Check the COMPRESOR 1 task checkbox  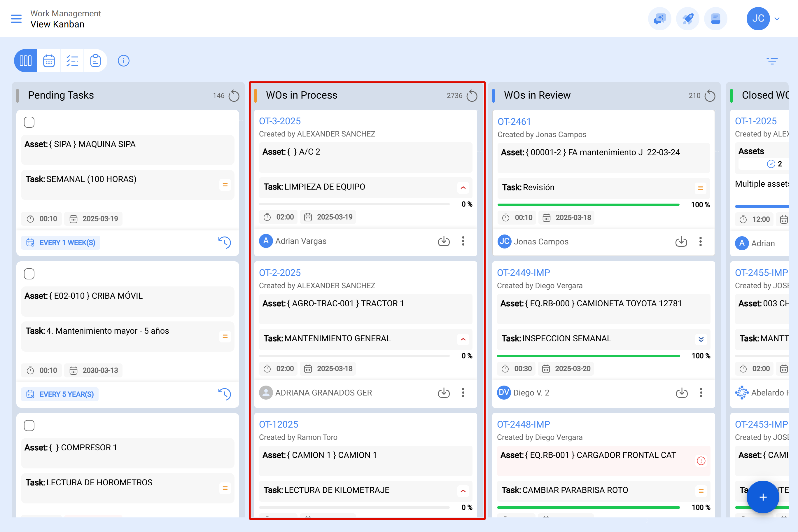click(x=29, y=426)
